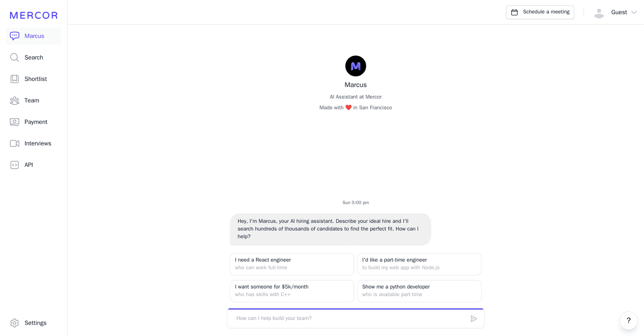Click the API code brackets icon
This screenshot has width=644, height=336.
pyautogui.click(x=14, y=165)
